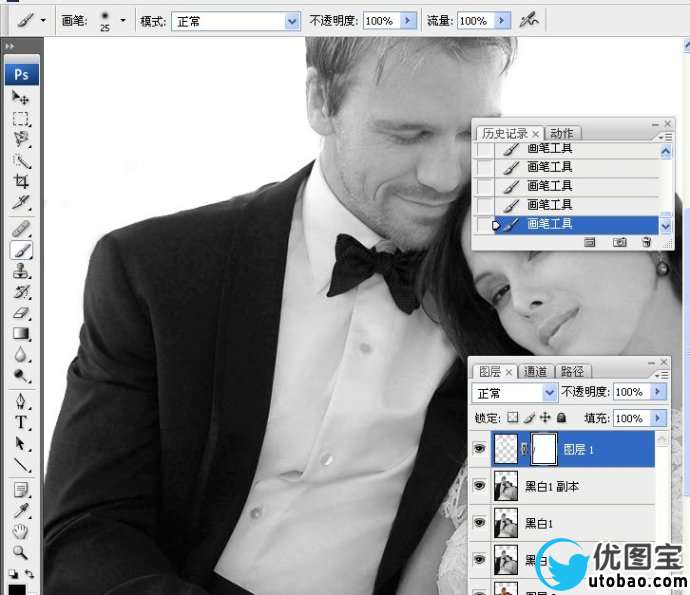
Task: Select the History Brush tool
Action: [20, 292]
